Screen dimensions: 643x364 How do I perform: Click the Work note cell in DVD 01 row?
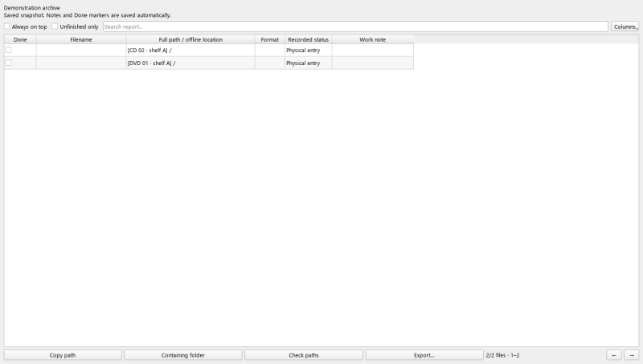coord(373,63)
